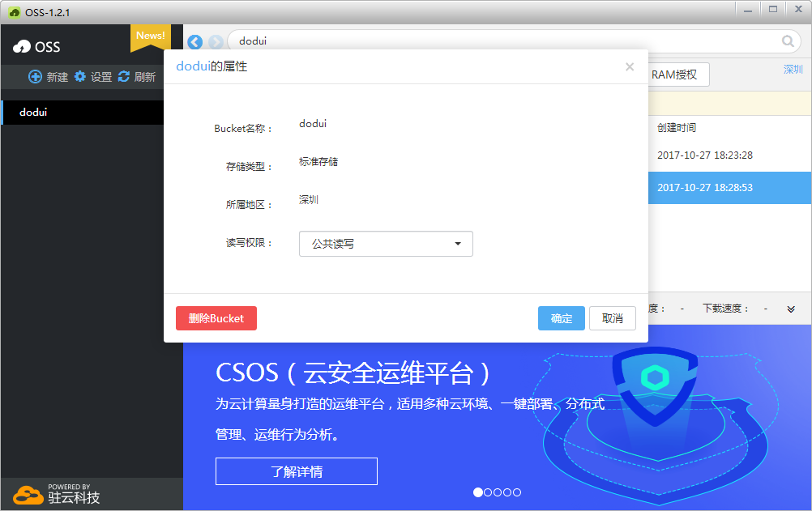Viewport: 812px width, 511px height.
Task: Click the CSOS banner heading
Action: tap(353, 373)
